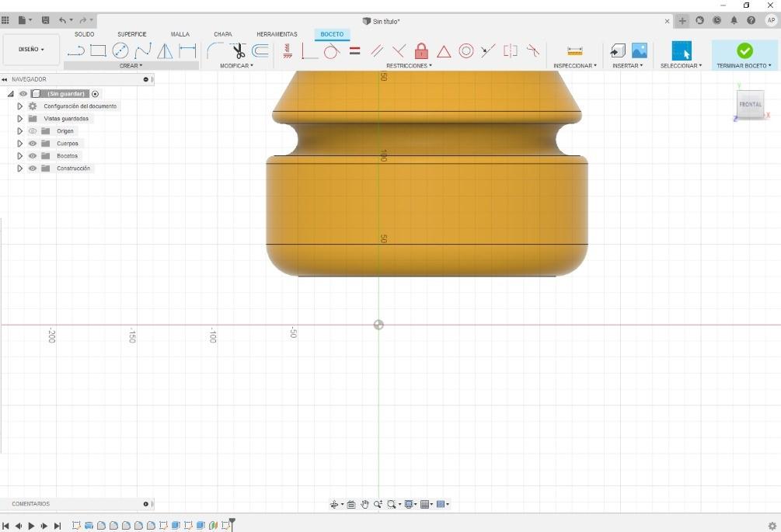Toggle the NAVEGADOR panel pin
The height and width of the screenshot is (532, 781).
[146, 79]
